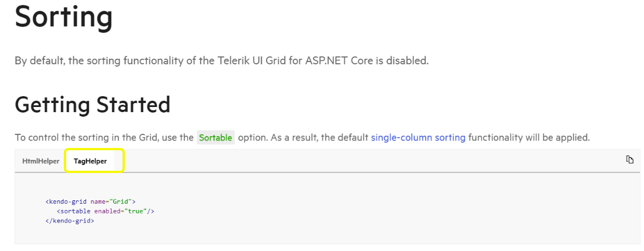Click the copy code icon
Viewport: 644px width, 251px height.
point(629,160)
